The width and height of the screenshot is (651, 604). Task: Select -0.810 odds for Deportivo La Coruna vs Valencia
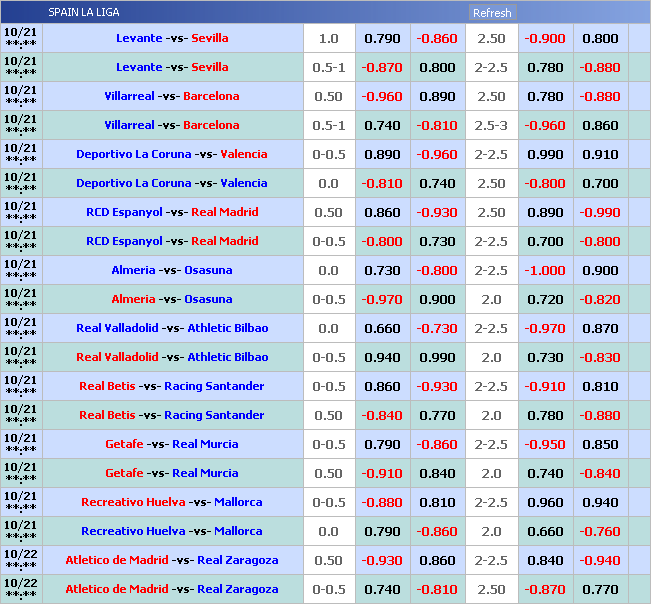[x=382, y=184]
